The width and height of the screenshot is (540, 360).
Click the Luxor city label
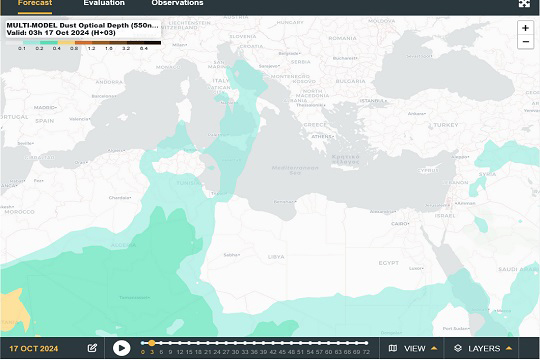pyautogui.click(x=416, y=268)
